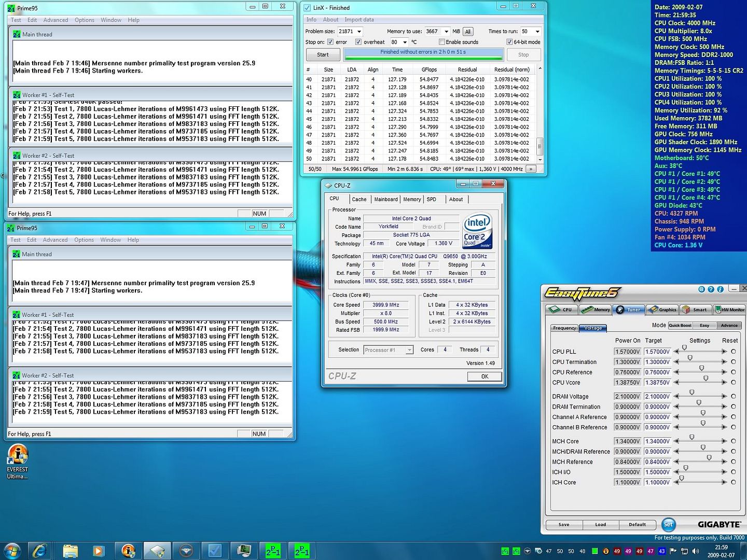747x560 pixels.
Task: Click the CPU PLL voltage slider thumb
Action: [x=684, y=347]
